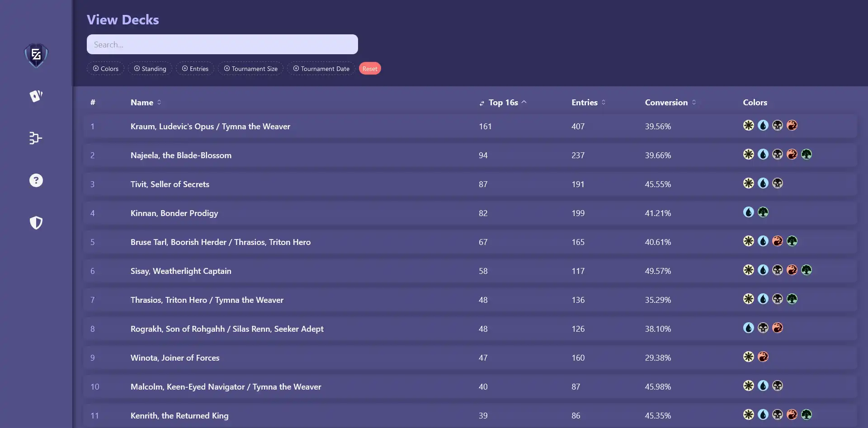Image resolution: width=868 pixels, height=428 pixels.
Task: Open the Standing filter
Action: 150,69
